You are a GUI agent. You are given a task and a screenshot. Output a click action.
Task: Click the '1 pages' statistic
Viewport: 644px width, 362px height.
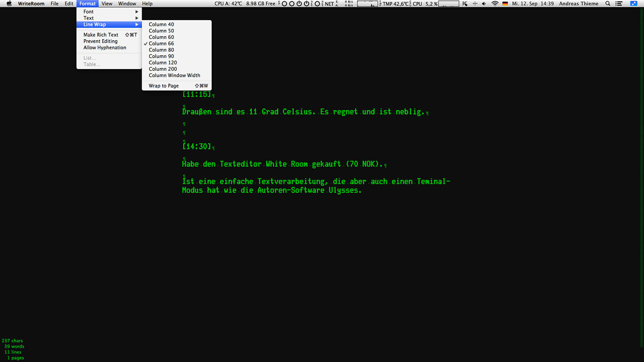(15, 358)
